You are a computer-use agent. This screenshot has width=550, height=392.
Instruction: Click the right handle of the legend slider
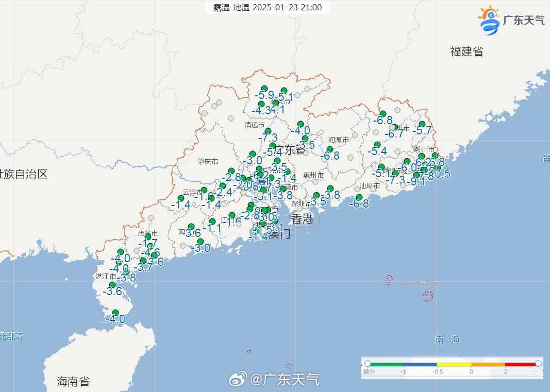(538, 364)
